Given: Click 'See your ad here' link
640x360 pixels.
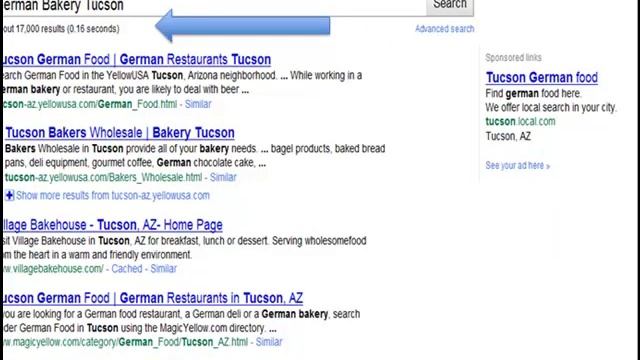Looking at the screenshot, I should [518, 166].
